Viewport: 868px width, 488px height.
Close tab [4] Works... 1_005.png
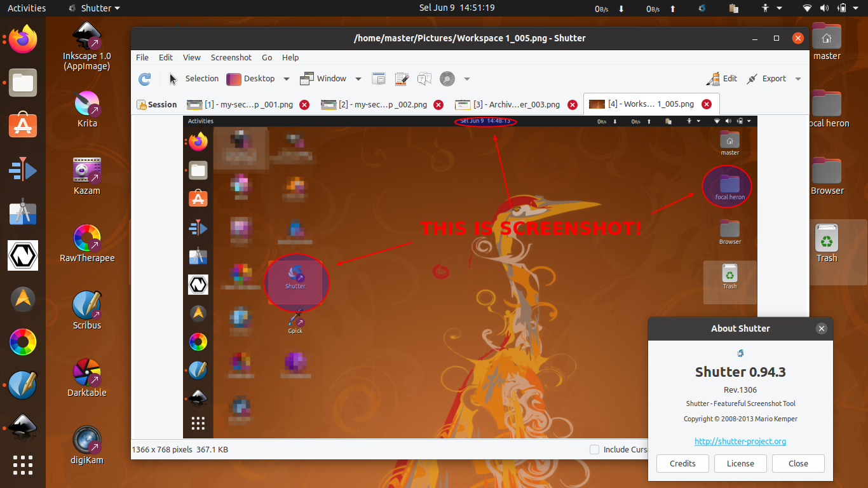click(707, 104)
